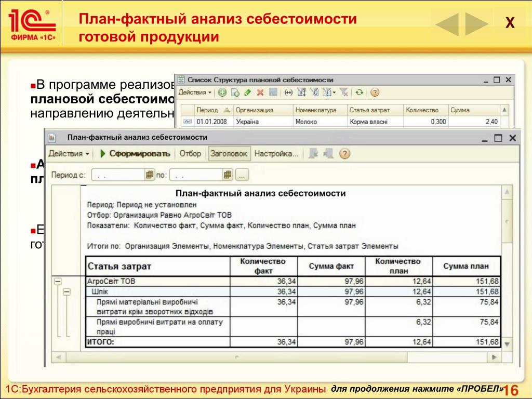Image resolution: width=532 pixels, height=399 pixels.
Task: Collapse the АгроСвіт ТОВ group
Action: point(58,282)
